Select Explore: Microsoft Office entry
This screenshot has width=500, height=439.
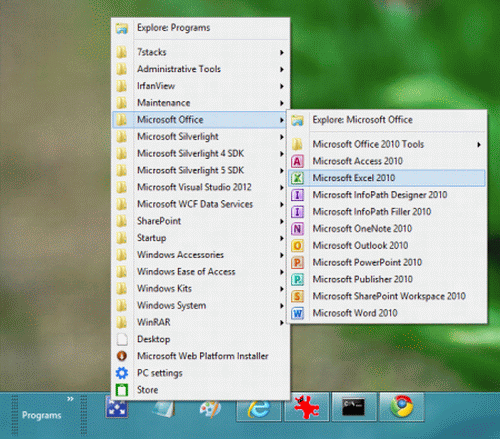coord(387,120)
